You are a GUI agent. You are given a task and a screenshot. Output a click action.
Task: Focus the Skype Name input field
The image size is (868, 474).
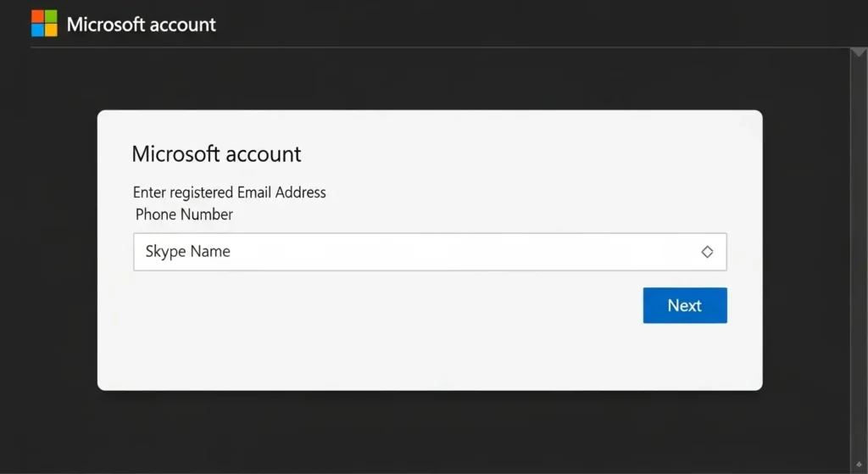tap(430, 252)
